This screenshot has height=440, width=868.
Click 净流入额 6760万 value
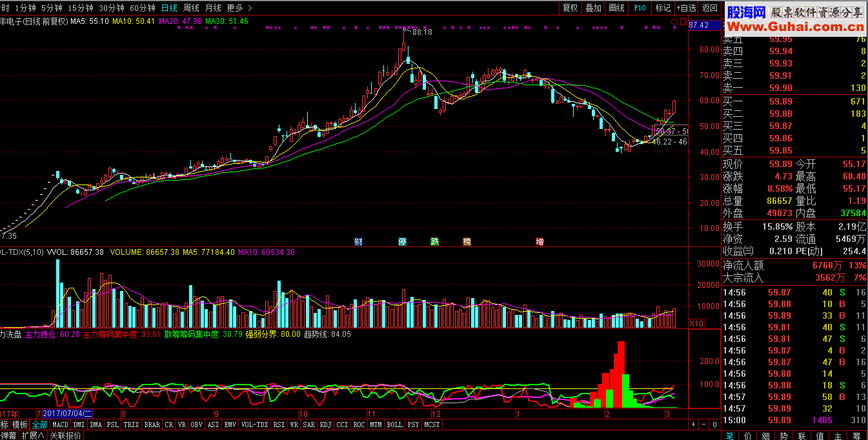(827, 265)
